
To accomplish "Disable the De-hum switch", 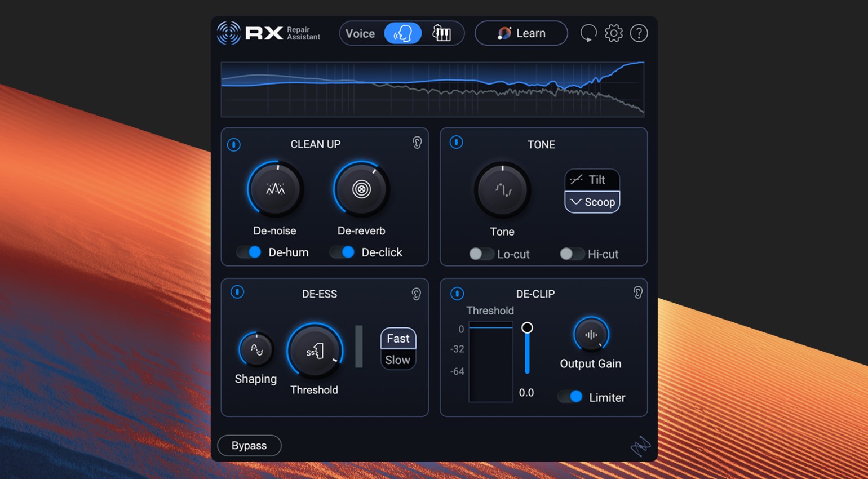I will pos(249,252).
